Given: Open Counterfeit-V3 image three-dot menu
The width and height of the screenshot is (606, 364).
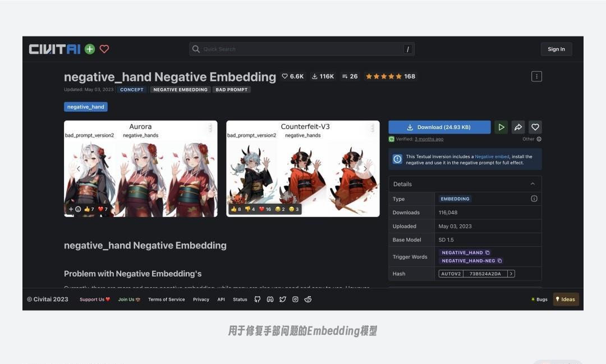Looking at the screenshot, I should [x=373, y=128].
